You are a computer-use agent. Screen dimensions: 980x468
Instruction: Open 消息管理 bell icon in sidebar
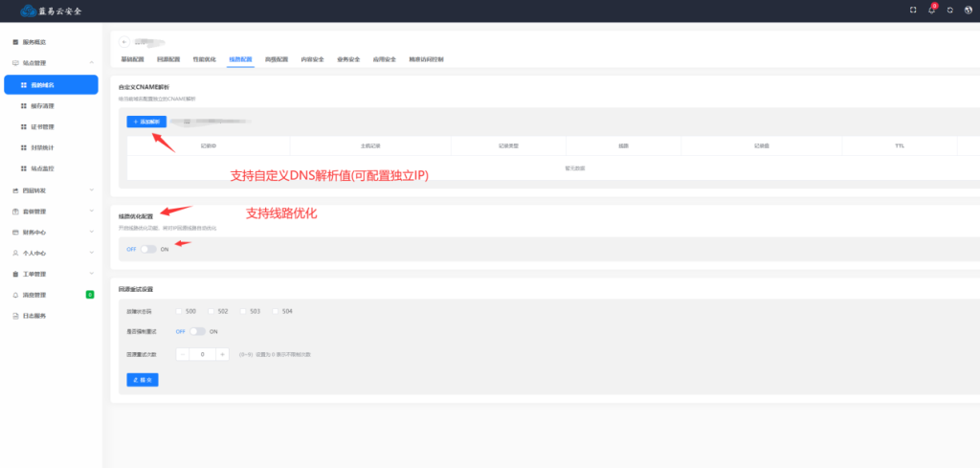coord(15,295)
